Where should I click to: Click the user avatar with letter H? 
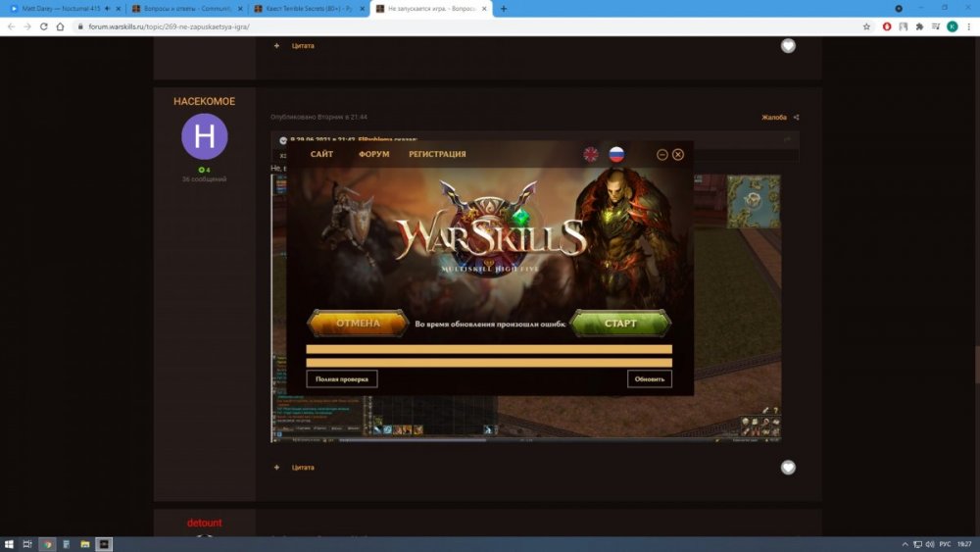[x=204, y=136]
